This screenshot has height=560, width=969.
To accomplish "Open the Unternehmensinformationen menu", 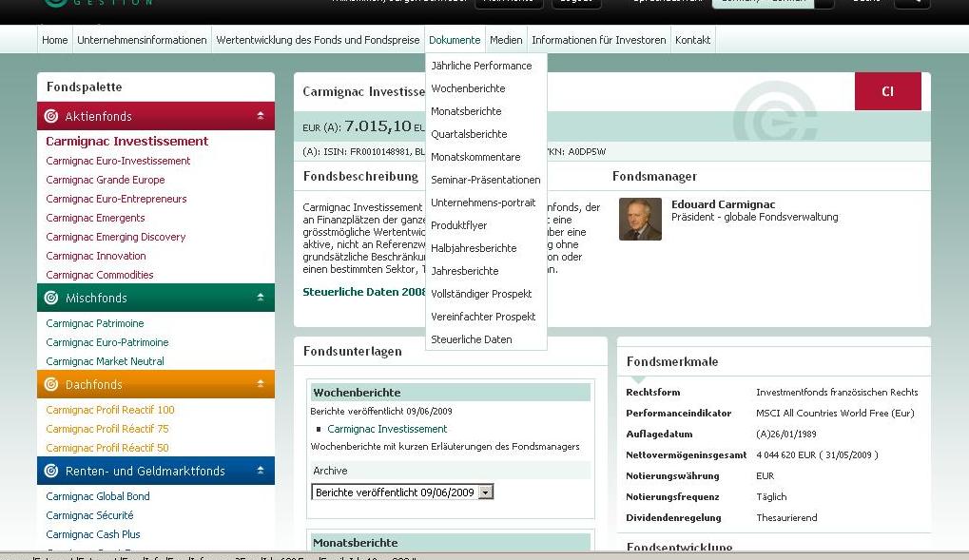I will click(x=142, y=40).
